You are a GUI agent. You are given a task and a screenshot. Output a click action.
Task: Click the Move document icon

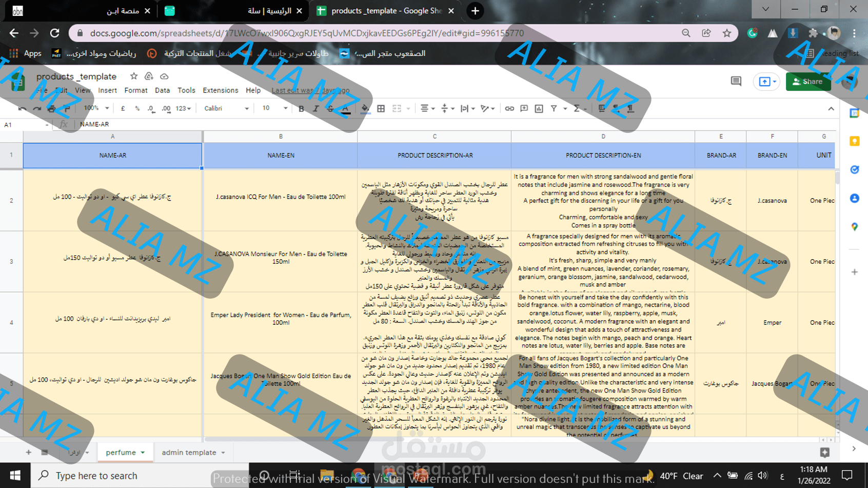coord(149,76)
